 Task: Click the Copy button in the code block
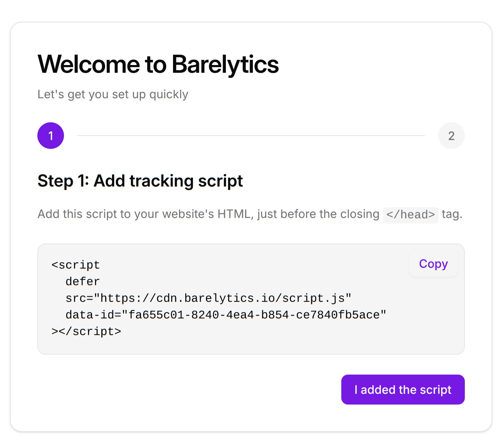(x=433, y=264)
